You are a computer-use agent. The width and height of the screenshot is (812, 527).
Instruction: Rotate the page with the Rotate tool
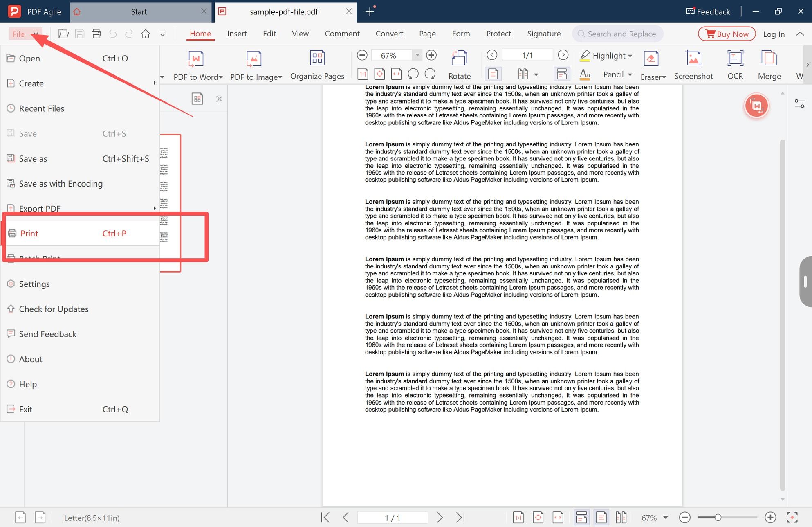pos(460,65)
